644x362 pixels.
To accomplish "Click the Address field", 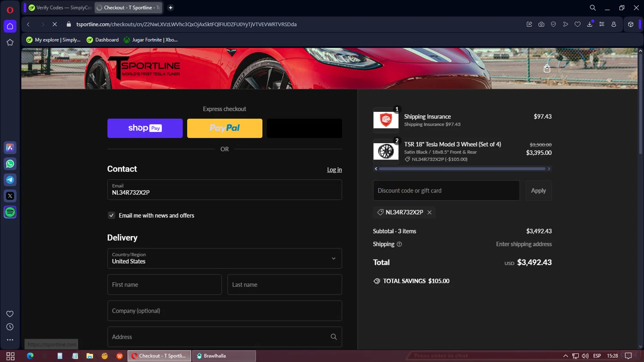I will point(225,337).
